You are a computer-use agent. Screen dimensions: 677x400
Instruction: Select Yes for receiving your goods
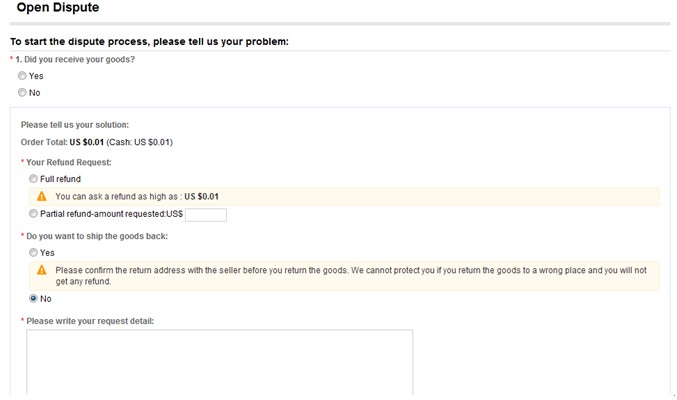22,76
